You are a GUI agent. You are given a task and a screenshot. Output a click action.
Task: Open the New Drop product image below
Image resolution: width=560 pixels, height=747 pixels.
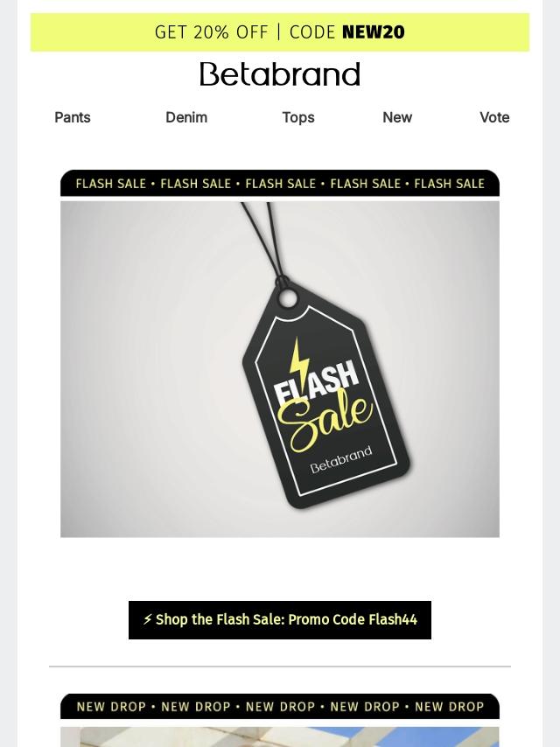click(280, 737)
